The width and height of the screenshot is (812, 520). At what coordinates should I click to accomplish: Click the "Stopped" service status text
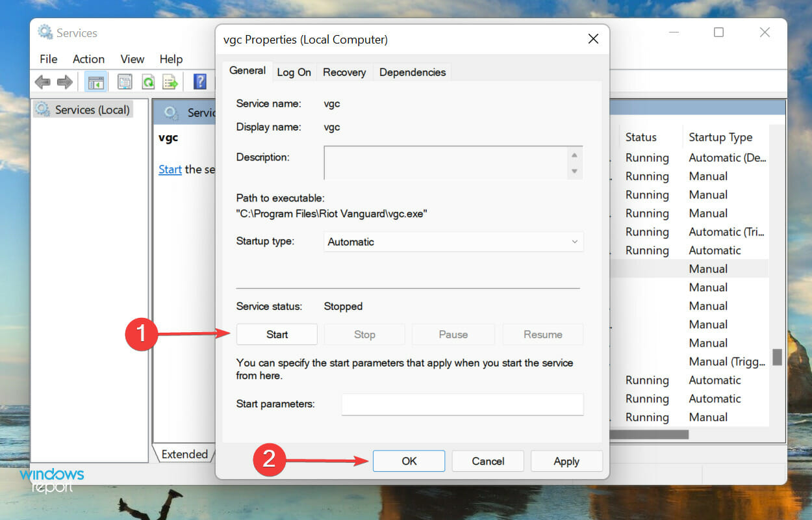pos(343,306)
